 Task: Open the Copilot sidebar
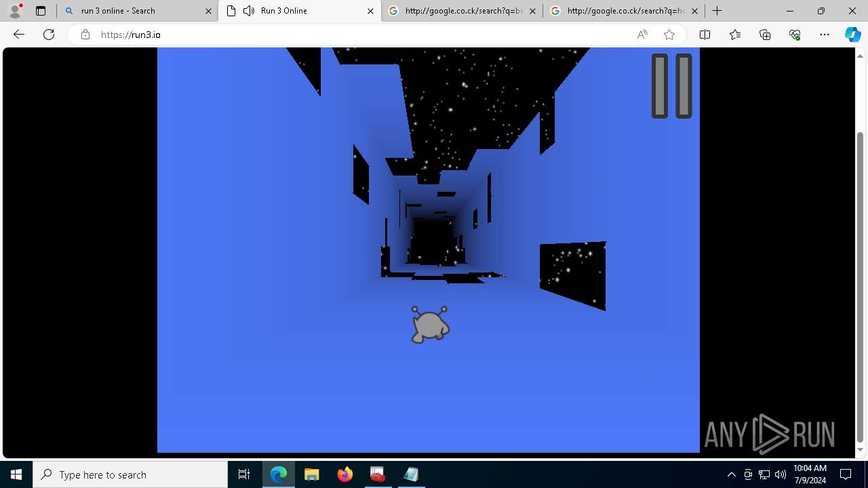tap(852, 35)
